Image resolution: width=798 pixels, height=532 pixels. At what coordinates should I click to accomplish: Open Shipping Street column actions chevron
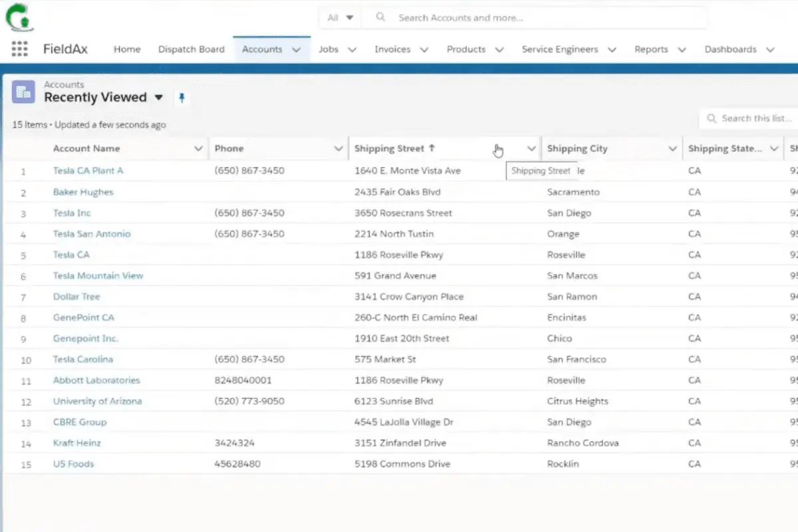click(x=531, y=148)
